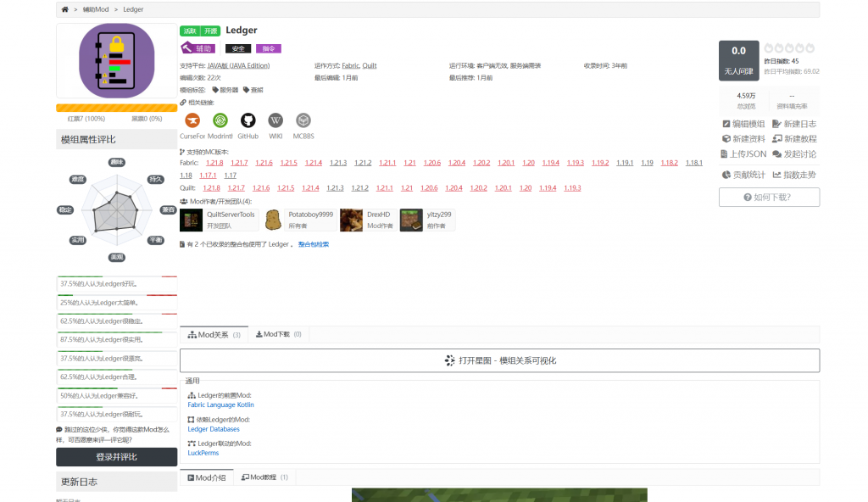Click 辅助Mod breadcrumb link
This screenshot has height=502, width=868.
click(96, 9)
